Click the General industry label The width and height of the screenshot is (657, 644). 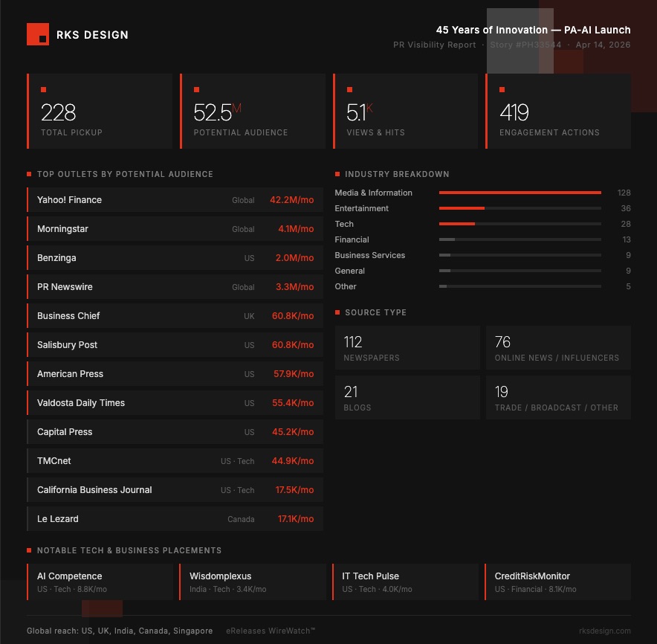click(349, 271)
